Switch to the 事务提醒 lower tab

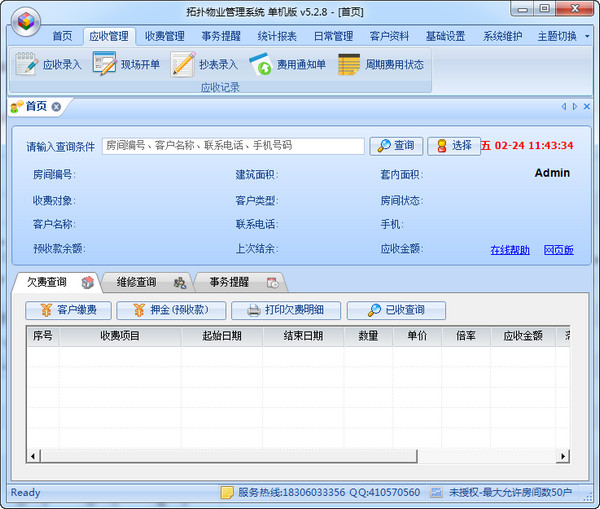(235, 282)
